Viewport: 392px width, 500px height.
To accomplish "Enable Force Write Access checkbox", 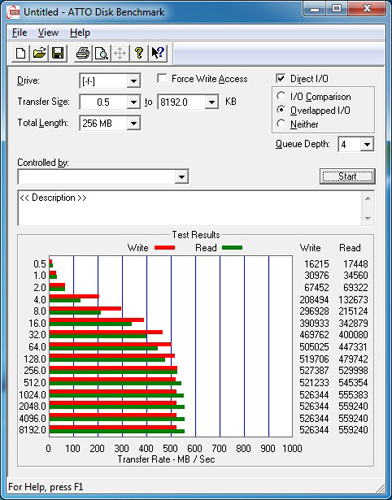I will coord(162,79).
